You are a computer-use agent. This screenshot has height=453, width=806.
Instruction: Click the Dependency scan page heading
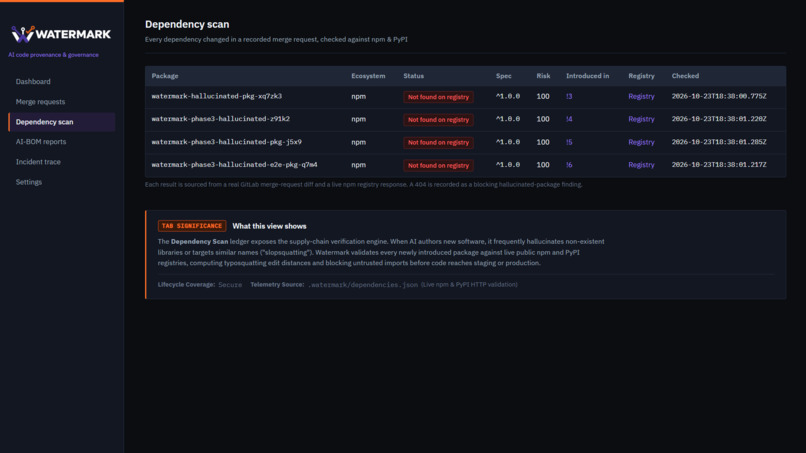point(187,24)
